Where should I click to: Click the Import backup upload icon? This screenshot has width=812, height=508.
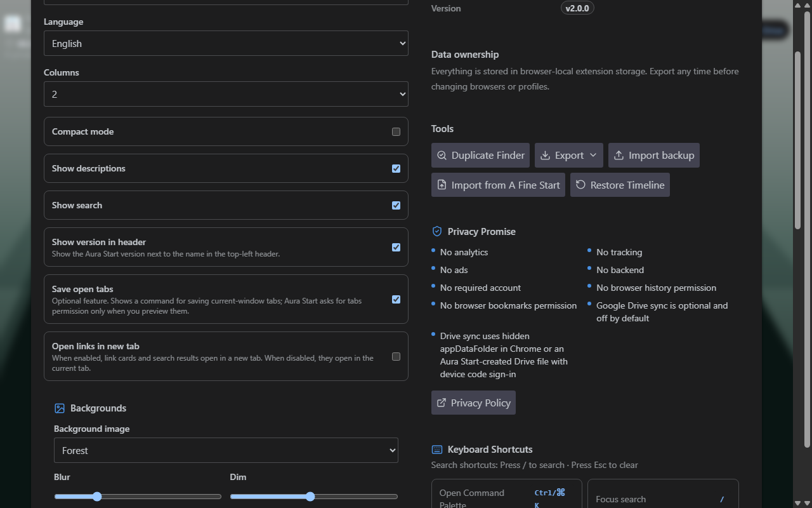tap(619, 155)
